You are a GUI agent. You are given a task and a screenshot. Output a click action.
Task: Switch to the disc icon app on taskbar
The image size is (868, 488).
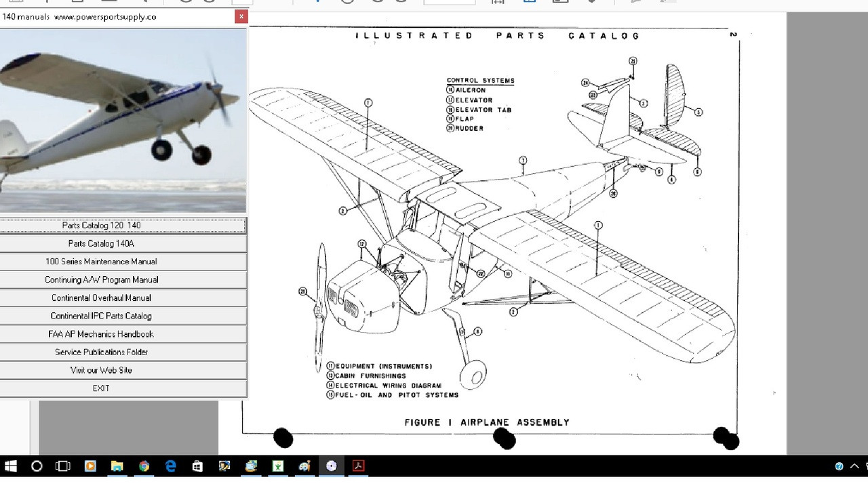[332, 466]
